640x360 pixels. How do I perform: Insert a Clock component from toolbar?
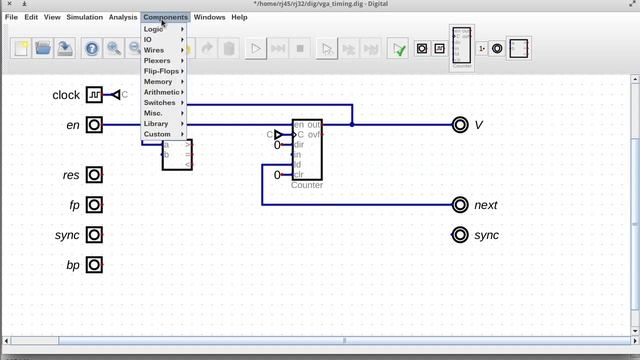[440, 49]
